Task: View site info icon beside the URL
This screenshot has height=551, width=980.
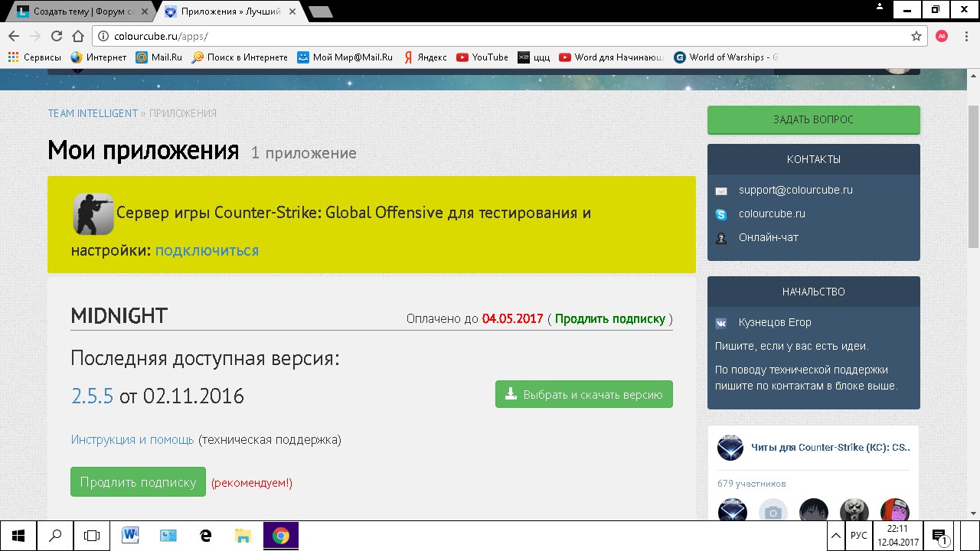Action: click(103, 36)
